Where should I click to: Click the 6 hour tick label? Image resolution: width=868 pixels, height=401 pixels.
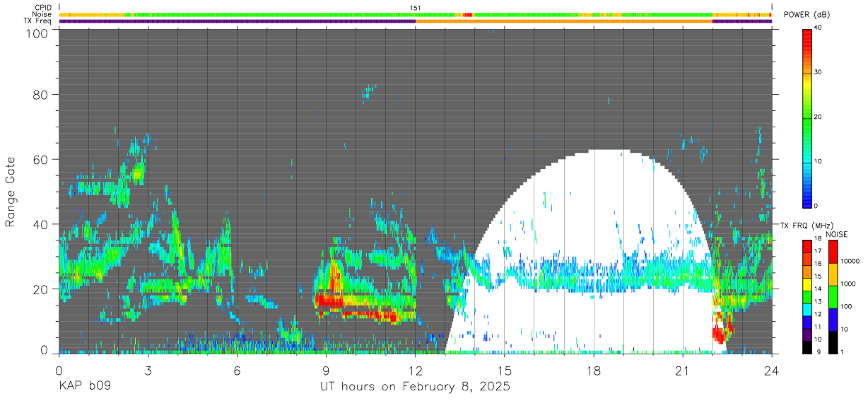(x=237, y=371)
